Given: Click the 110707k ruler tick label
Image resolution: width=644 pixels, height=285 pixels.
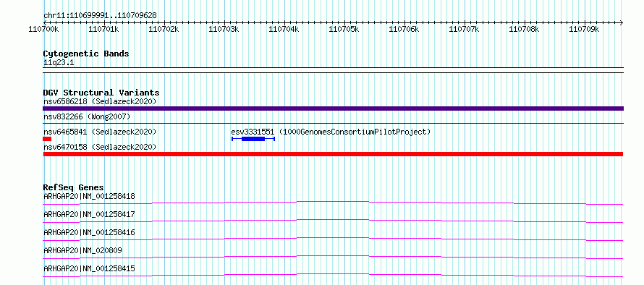Looking at the screenshot, I should click(464, 29).
